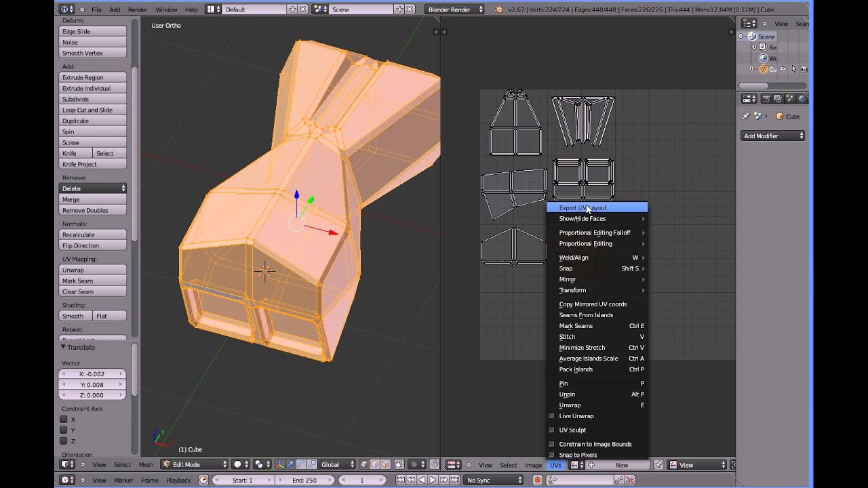Click the outliner horizontal scrollbar
The image size is (868, 488).
[x=753, y=85]
